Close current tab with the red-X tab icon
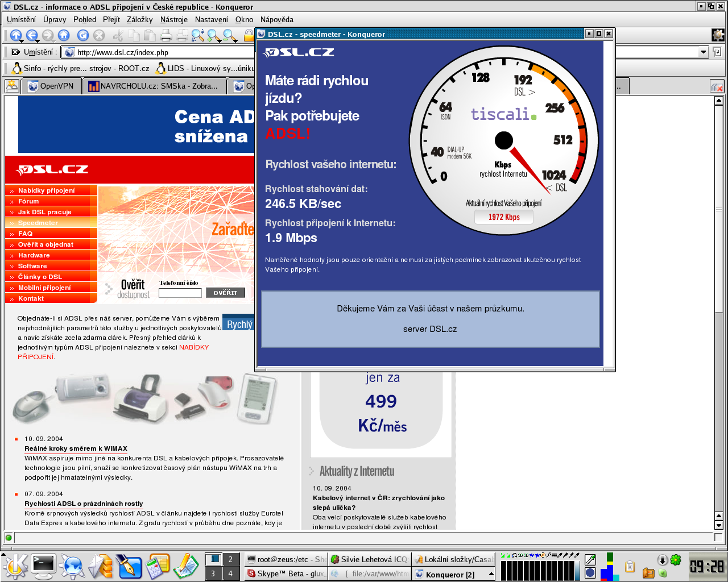The image size is (728, 582). (717, 86)
